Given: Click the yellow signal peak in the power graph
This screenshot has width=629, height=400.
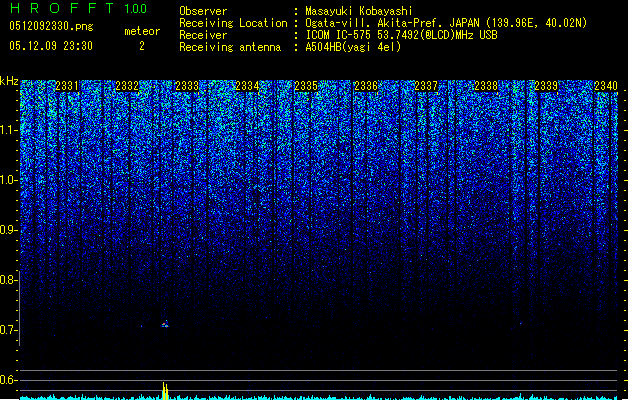Looking at the screenshot, I should (x=165, y=391).
